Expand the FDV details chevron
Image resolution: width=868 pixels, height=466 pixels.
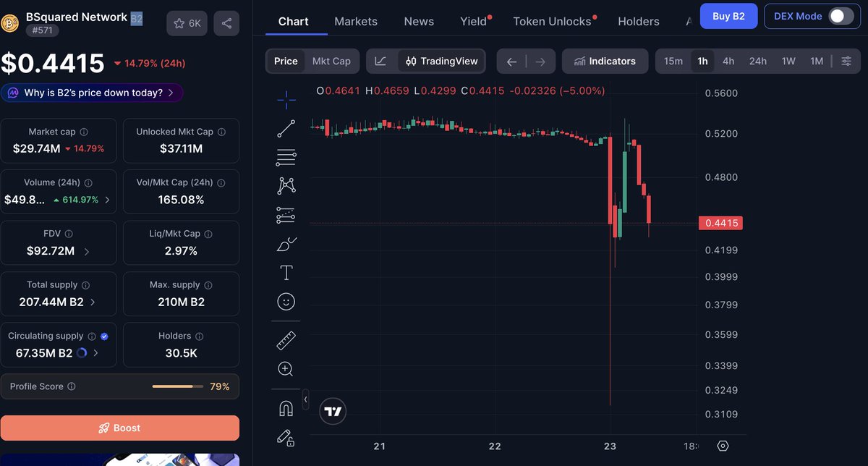click(x=87, y=251)
